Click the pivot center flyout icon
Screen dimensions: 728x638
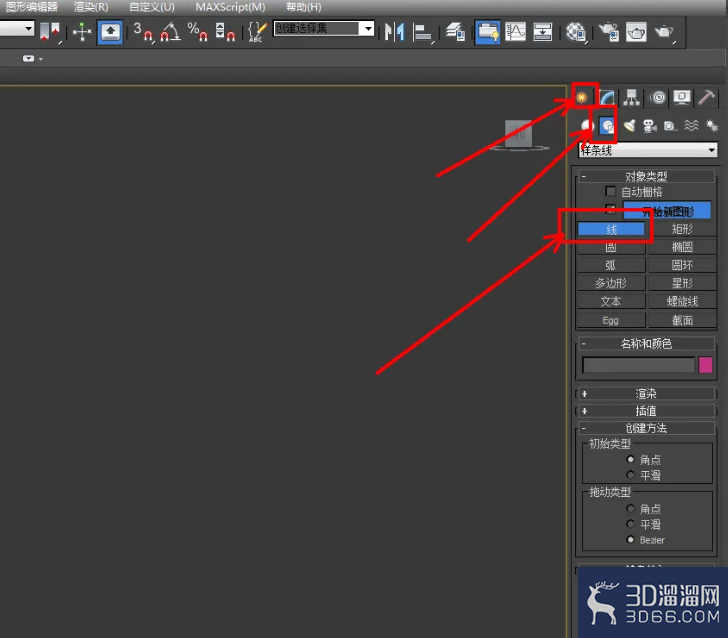click(x=50, y=32)
